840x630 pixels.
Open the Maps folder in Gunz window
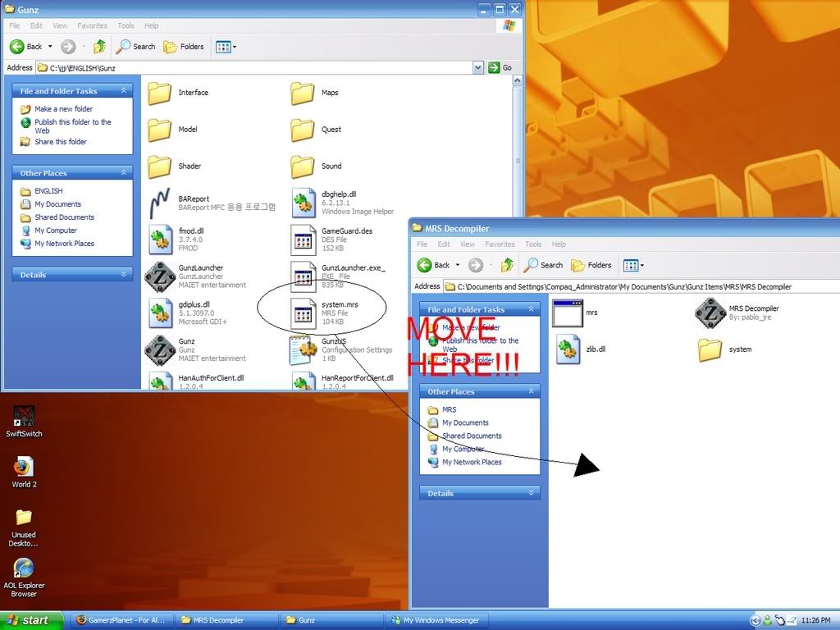[x=303, y=94]
